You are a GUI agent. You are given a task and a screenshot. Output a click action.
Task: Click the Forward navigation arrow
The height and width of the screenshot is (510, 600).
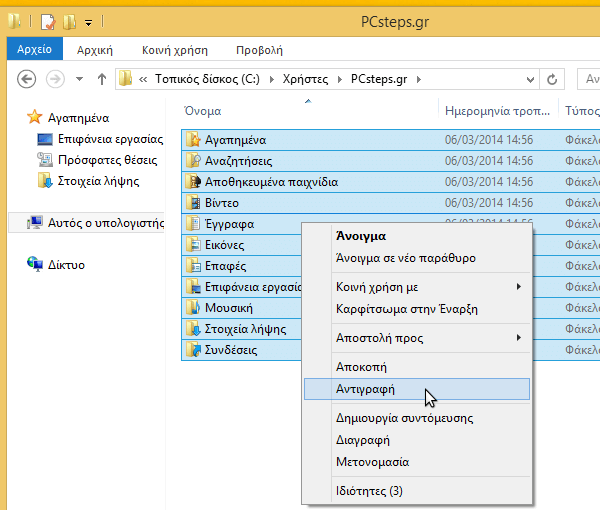pos(55,79)
